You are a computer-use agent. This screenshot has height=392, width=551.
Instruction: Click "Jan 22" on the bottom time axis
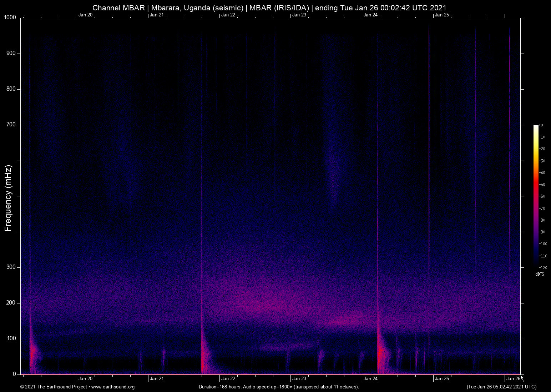(x=228, y=378)
